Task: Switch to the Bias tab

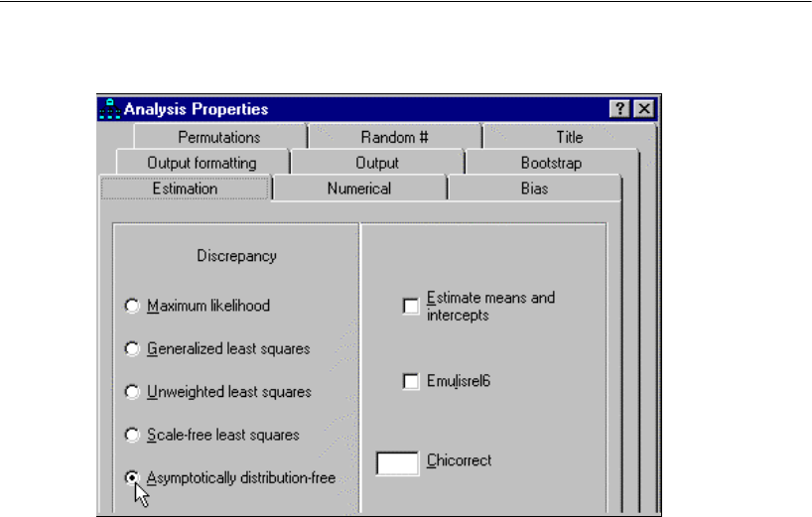Action: (x=534, y=189)
